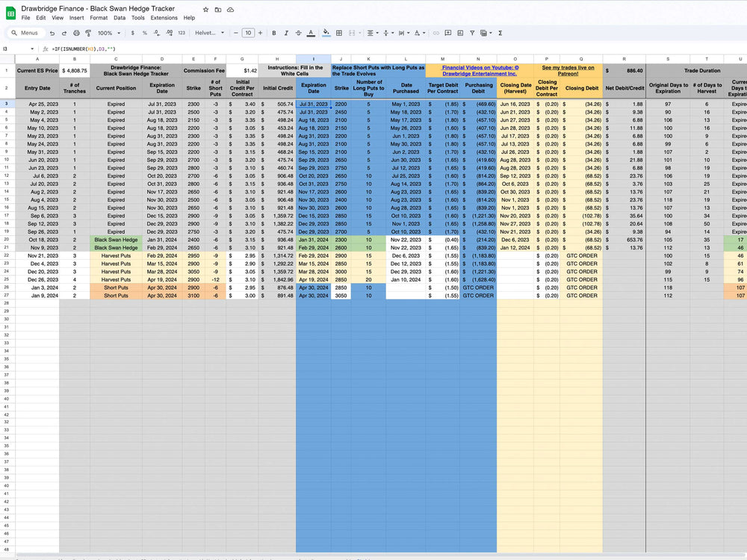The image size is (747, 560).
Task: Open name box dropdown arrow
Action: [x=32, y=49]
